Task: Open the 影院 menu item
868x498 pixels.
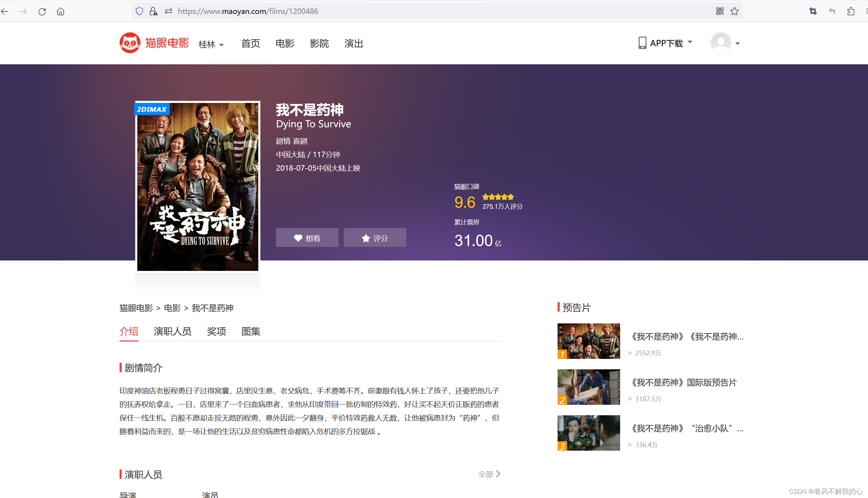Action: 319,43
